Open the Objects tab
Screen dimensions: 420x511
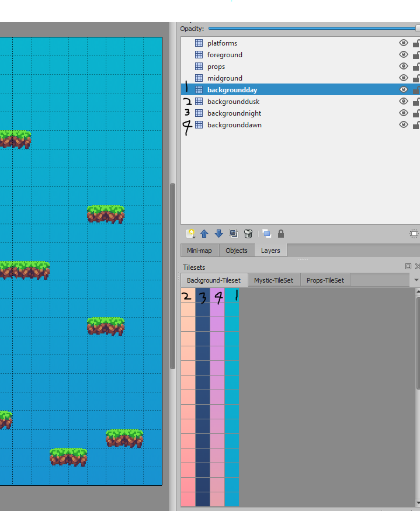(237, 251)
